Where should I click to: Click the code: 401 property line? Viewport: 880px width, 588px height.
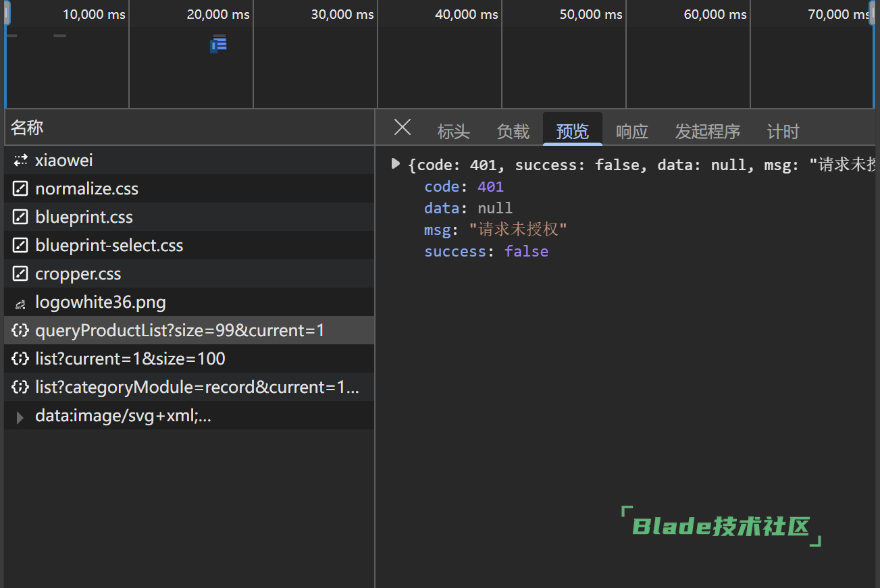[464, 186]
